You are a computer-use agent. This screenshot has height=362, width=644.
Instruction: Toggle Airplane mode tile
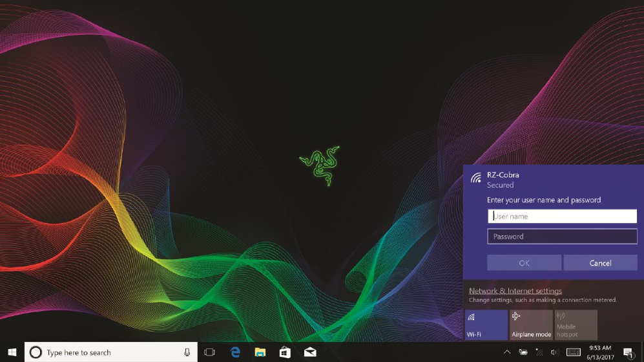531,325
